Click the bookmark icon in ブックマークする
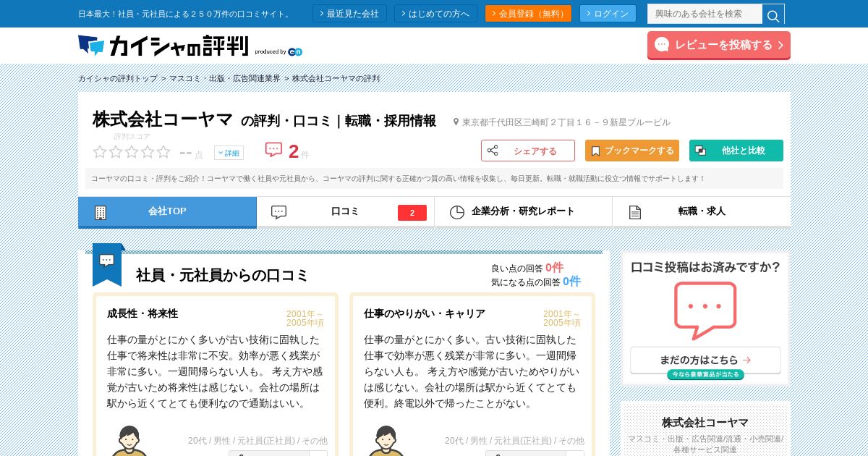The image size is (868, 456). pyautogui.click(x=595, y=151)
